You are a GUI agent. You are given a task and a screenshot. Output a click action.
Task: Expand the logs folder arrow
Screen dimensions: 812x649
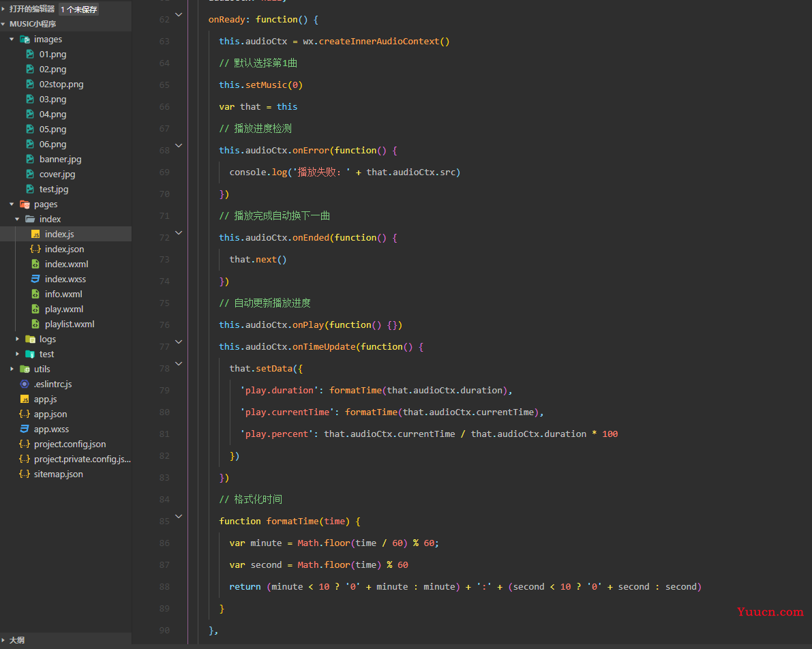click(17, 339)
